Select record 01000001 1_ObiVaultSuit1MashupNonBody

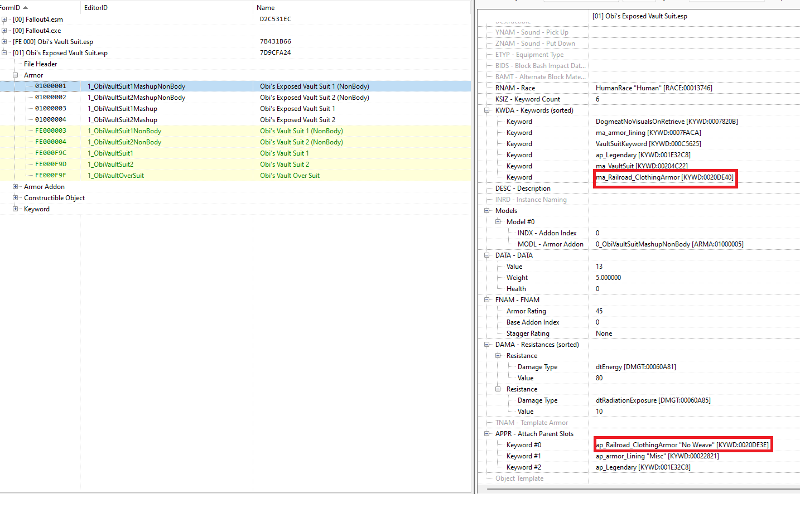[235, 86]
